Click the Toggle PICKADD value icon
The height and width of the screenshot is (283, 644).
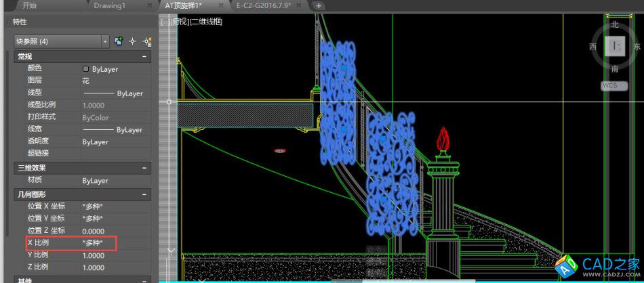(119, 41)
